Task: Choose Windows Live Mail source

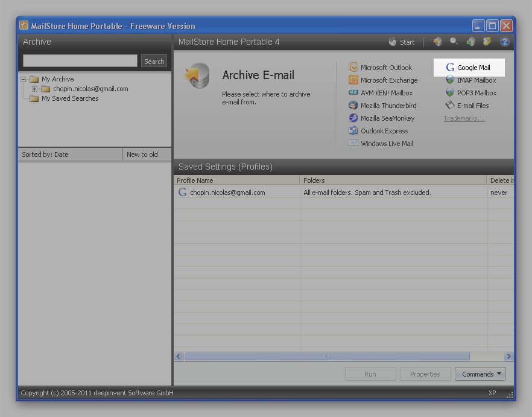Action: [x=381, y=143]
